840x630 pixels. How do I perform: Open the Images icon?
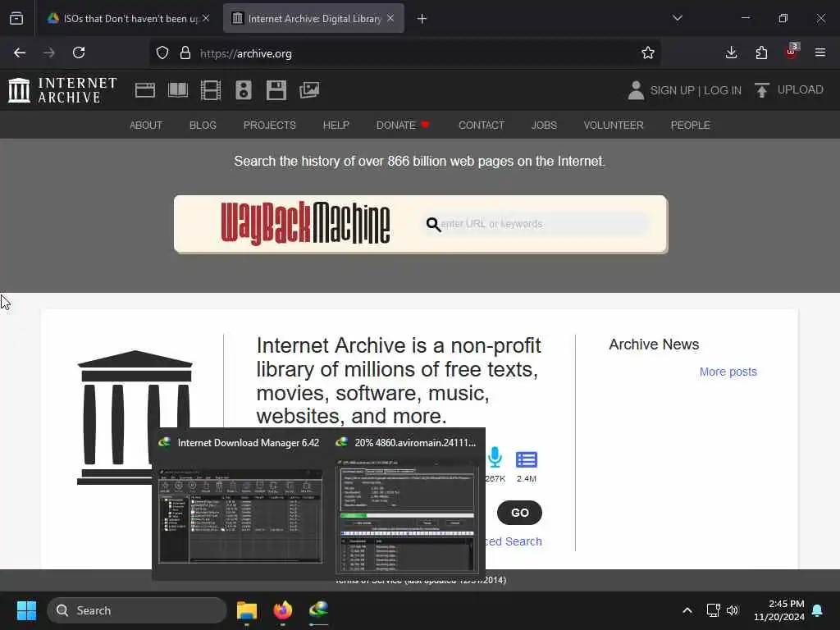pyautogui.click(x=309, y=90)
